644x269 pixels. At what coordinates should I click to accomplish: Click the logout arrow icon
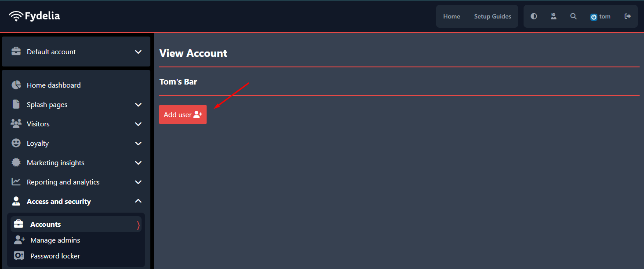pyautogui.click(x=628, y=16)
